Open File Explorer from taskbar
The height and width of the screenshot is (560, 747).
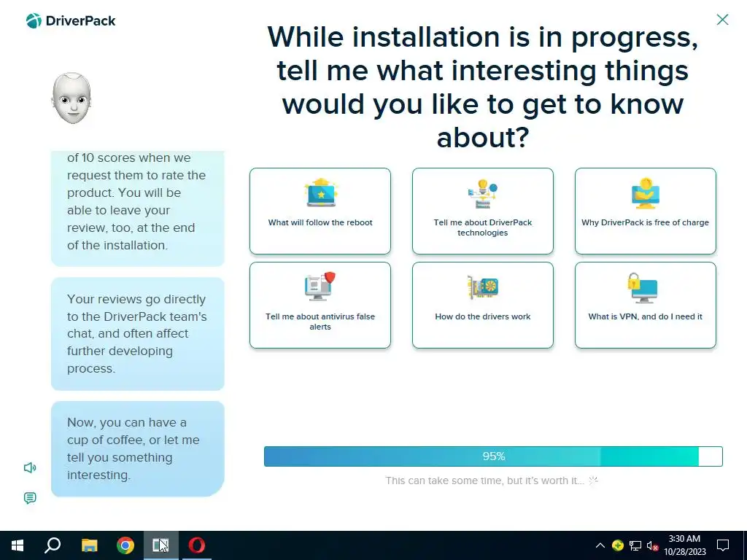coord(89,545)
